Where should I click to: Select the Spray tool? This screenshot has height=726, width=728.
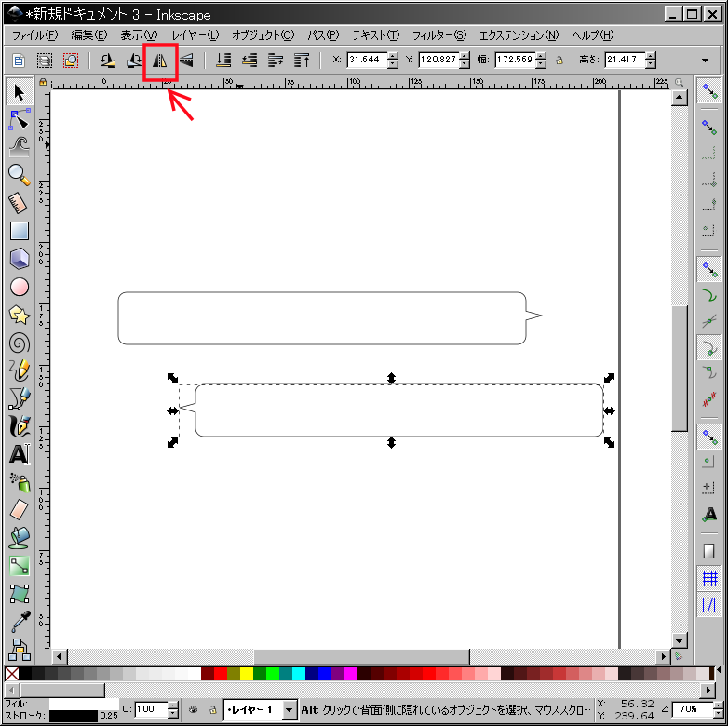click(x=19, y=482)
